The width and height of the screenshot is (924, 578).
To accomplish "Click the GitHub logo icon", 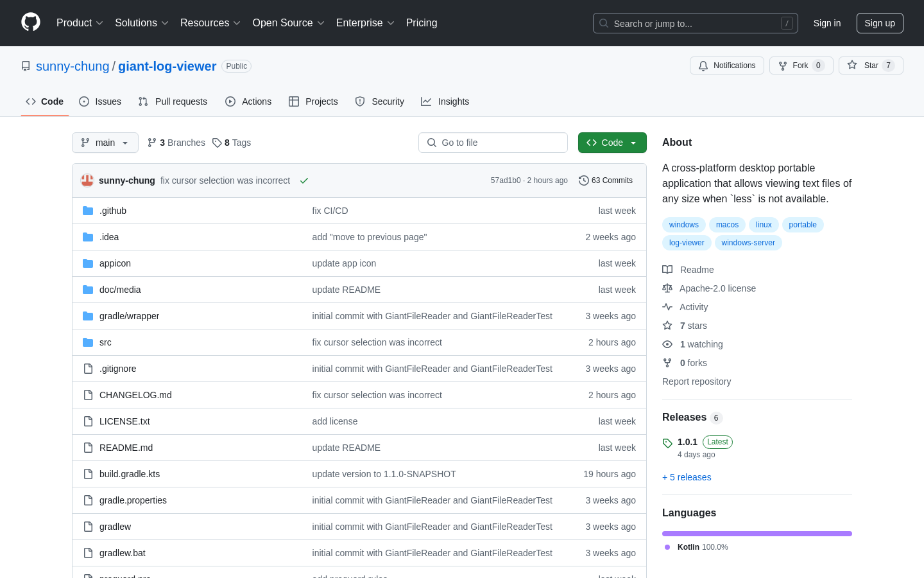I will [x=31, y=22].
